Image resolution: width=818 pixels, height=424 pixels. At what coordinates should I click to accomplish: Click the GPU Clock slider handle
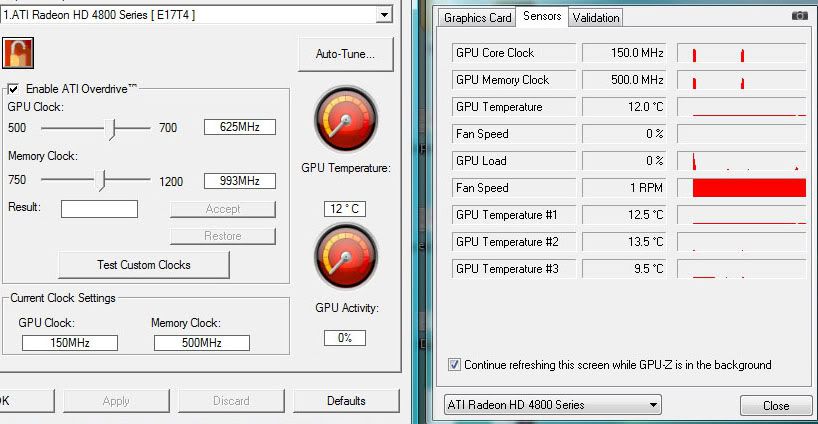(115, 128)
